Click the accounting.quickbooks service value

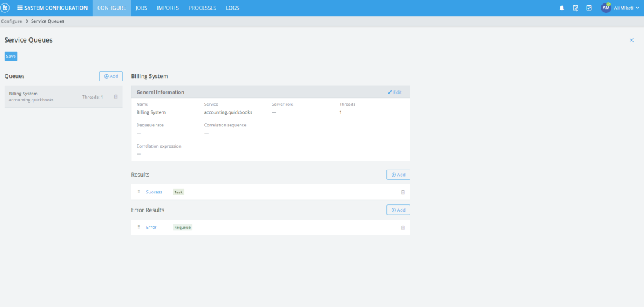click(228, 112)
